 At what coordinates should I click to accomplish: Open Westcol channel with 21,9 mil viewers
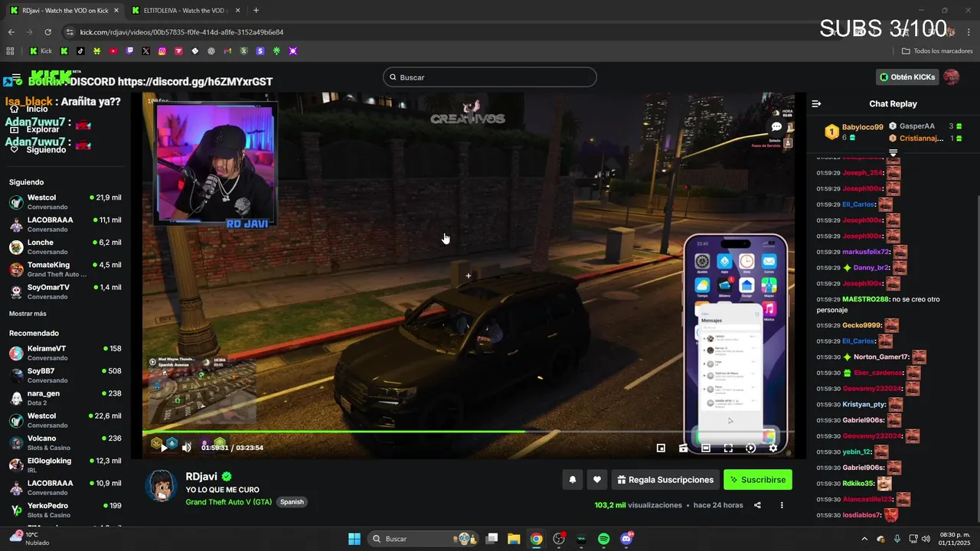(x=65, y=202)
